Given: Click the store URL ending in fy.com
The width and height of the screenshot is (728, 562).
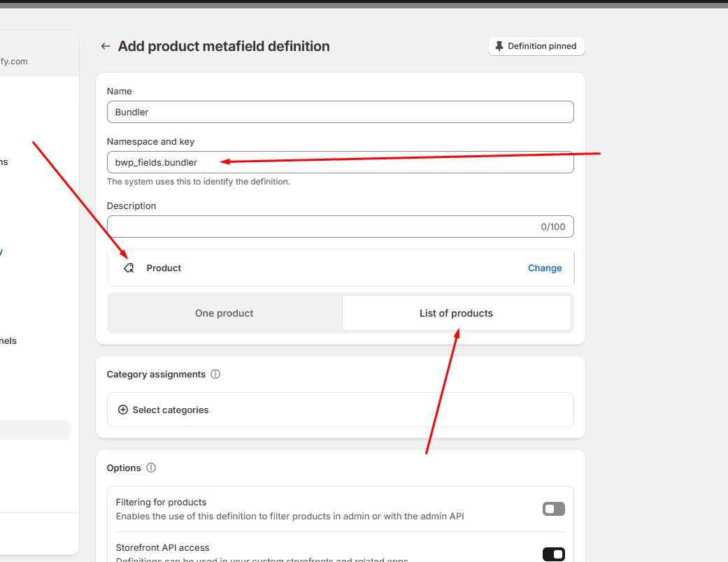Looking at the screenshot, I should [x=14, y=62].
